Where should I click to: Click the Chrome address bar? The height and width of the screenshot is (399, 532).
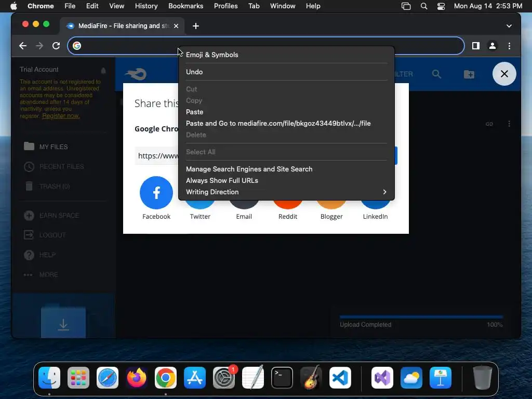coord(266,46)
